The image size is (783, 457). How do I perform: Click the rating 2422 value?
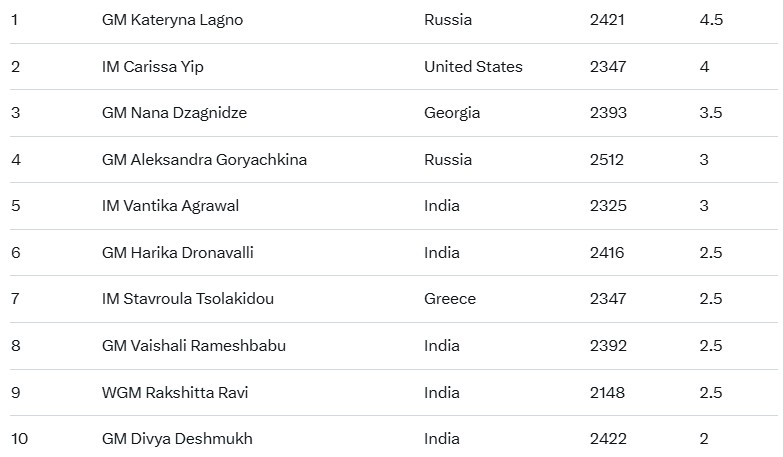click(x=608, y=439)
